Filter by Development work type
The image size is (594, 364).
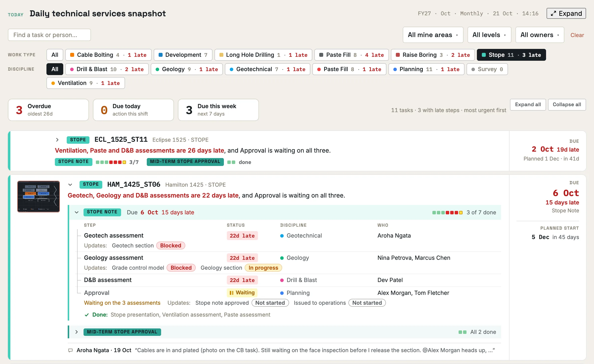click(183, 55)
